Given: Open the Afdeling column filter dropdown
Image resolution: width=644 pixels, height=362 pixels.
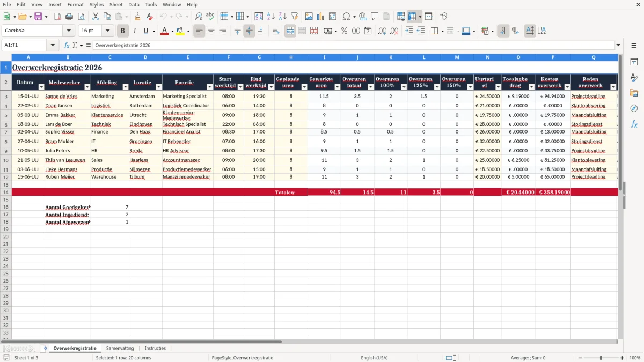Looking at the screenshot, I should point(126,87).
